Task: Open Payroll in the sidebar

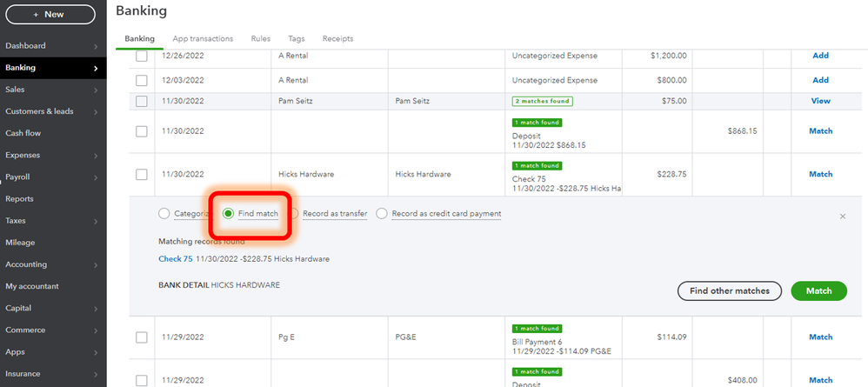Action: (17, 177)
